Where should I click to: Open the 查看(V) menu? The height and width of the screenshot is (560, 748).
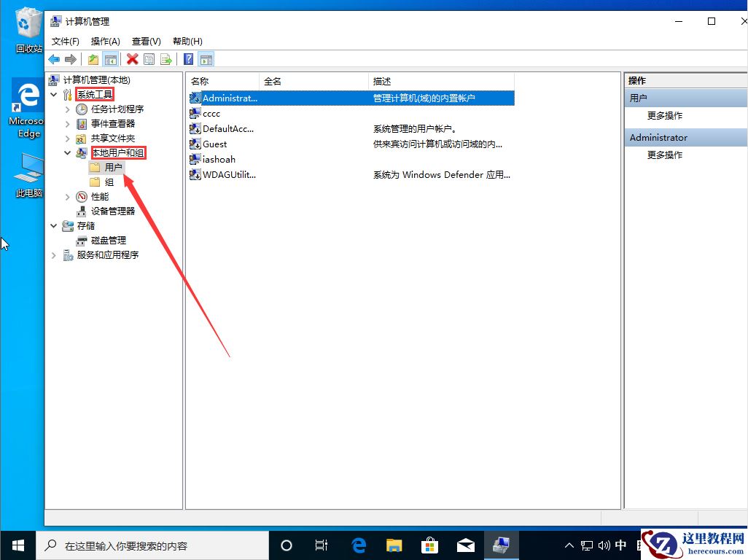pos(144,41)
